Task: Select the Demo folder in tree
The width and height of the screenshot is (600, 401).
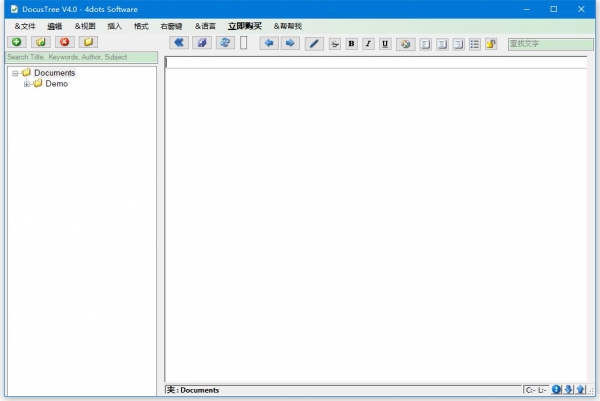Action: pyautogui.click(x=56, y=84)
